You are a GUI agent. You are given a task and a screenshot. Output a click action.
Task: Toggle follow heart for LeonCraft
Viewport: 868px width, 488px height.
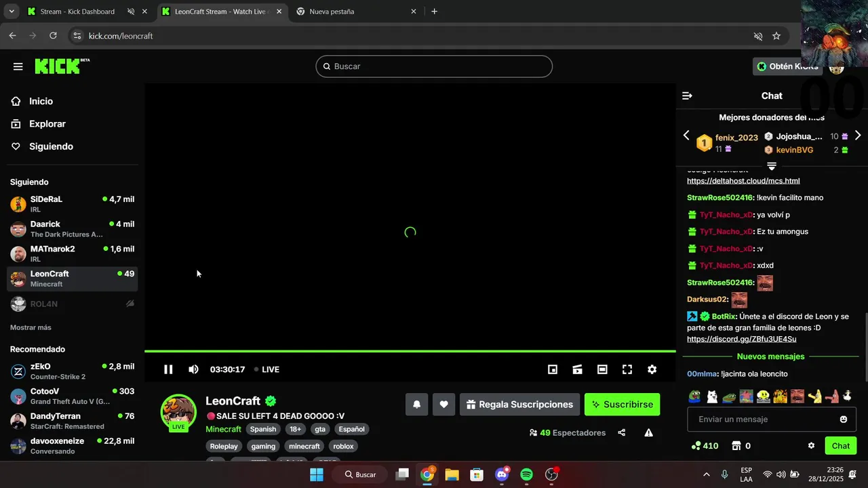[443, 405]
